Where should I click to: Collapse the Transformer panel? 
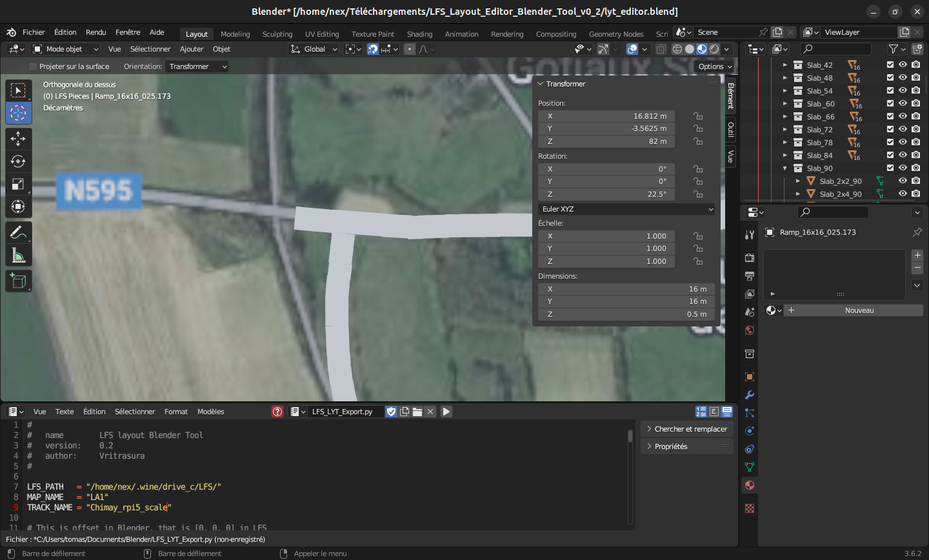click(541, 84)
